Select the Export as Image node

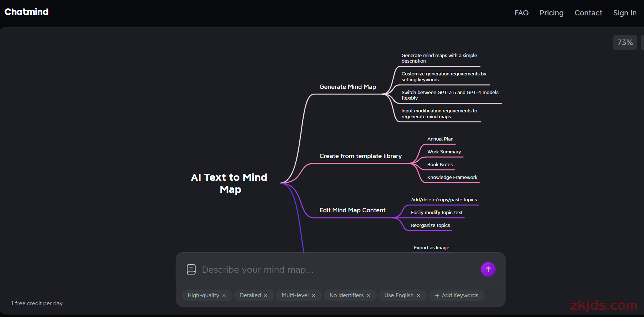coord(431,248)
